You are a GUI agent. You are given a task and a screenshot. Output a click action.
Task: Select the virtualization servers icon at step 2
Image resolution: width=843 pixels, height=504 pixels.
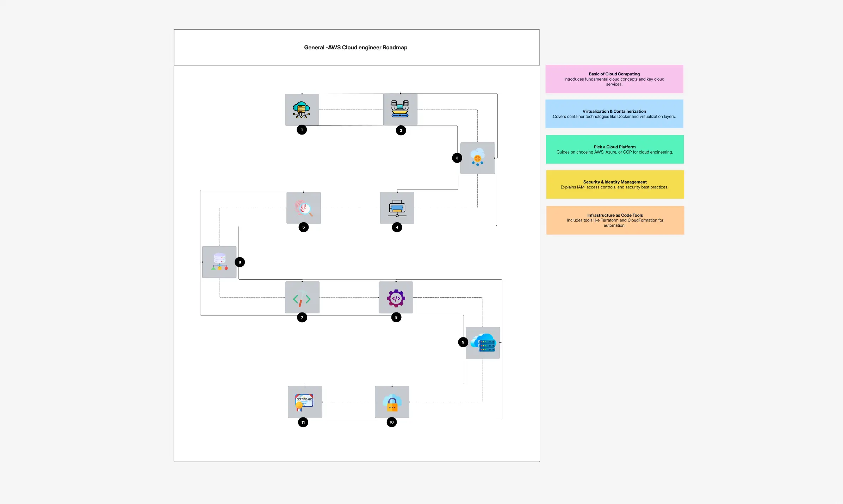pos(400,109)
